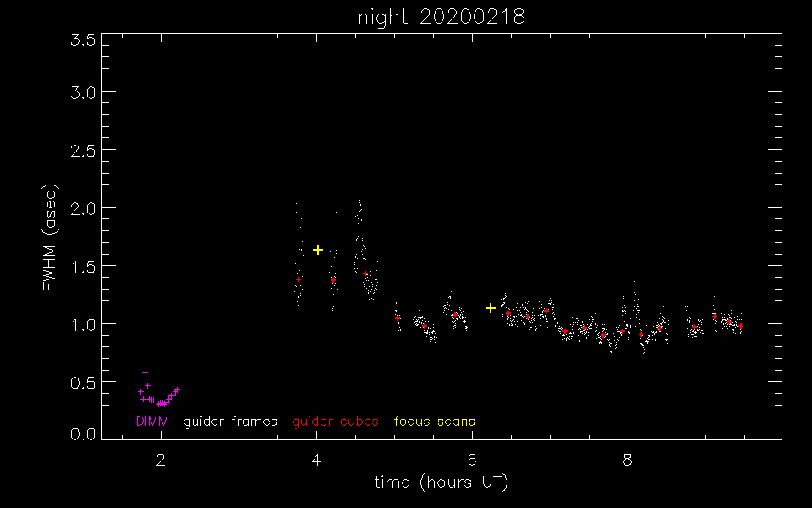Click the y-axis tick label '0.0'
This screenshot has height=508, width=812.
(83, 433)
